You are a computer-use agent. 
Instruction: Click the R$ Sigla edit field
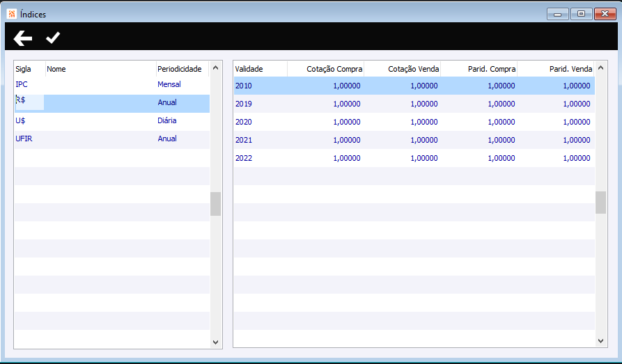pos(30,102)
